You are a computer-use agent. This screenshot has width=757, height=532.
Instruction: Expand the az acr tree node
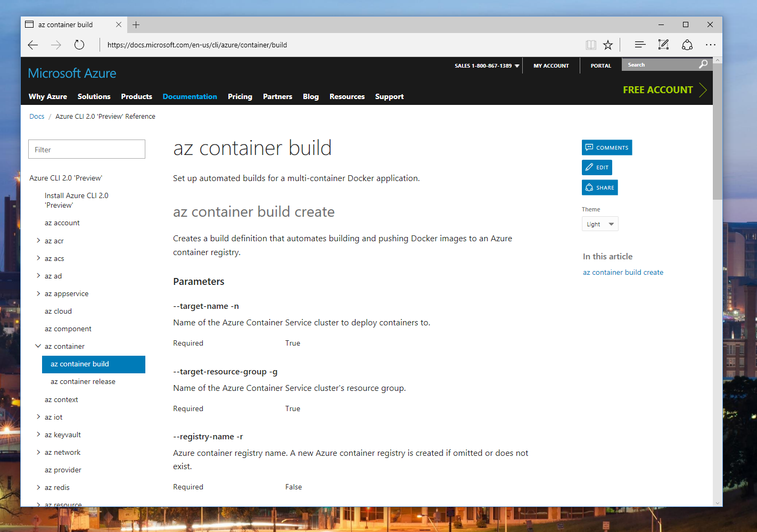[38, 241]
